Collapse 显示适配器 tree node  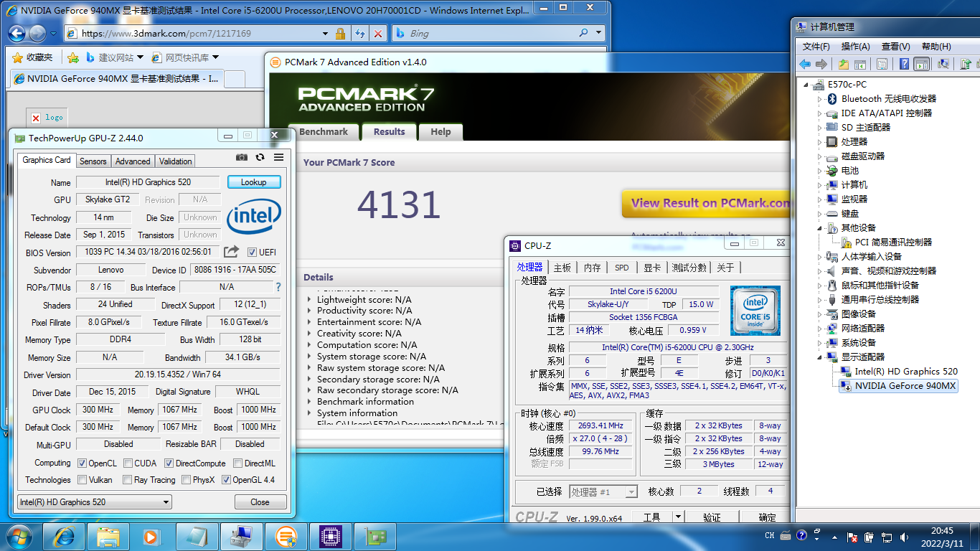[819, 357]
